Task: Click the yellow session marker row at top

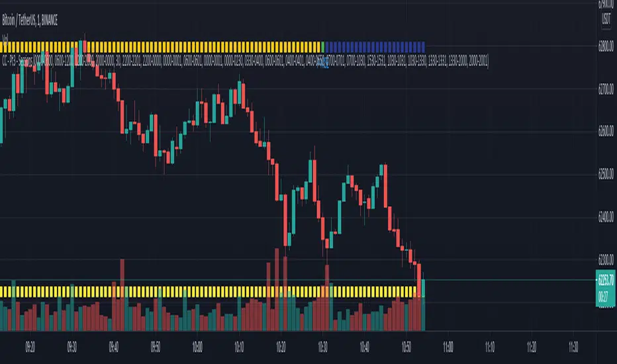Action: [166, 47]
